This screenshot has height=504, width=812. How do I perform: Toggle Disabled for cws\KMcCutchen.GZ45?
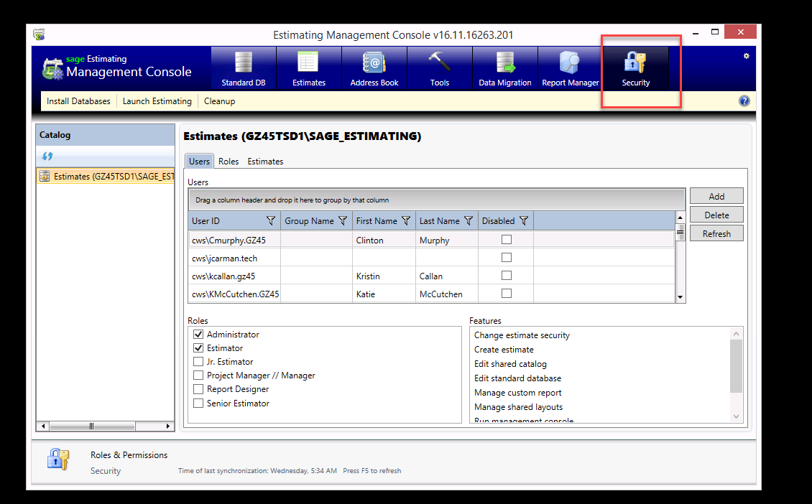[507, 294]
